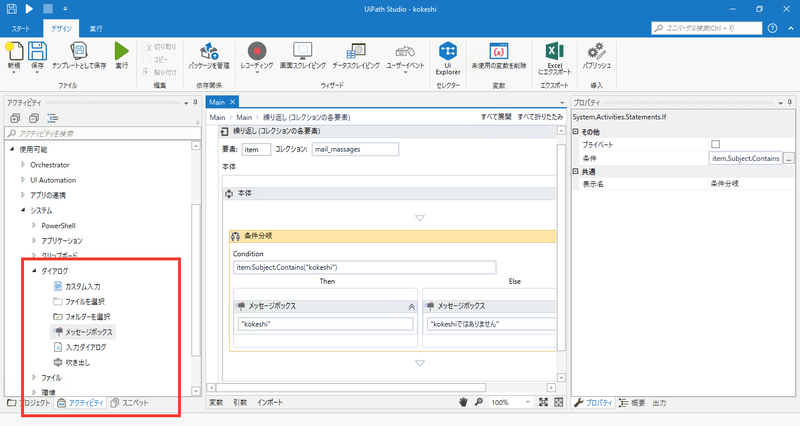Image resolution: width=800 pixels, height=426 pixels.
Task: Collapse the その他 property section
Action: tap(576, 131)
